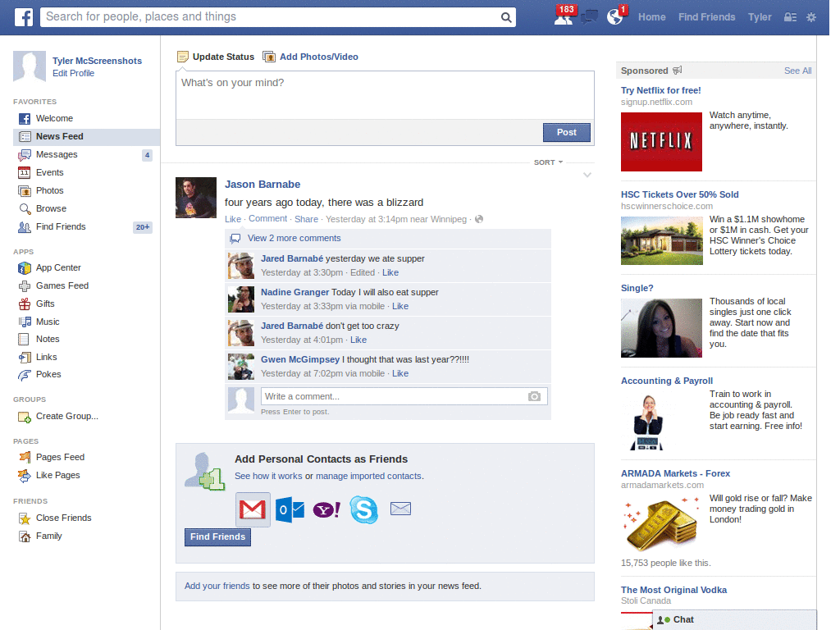Click the App Center icon
The image size is (840, 630).
[24, 268]
